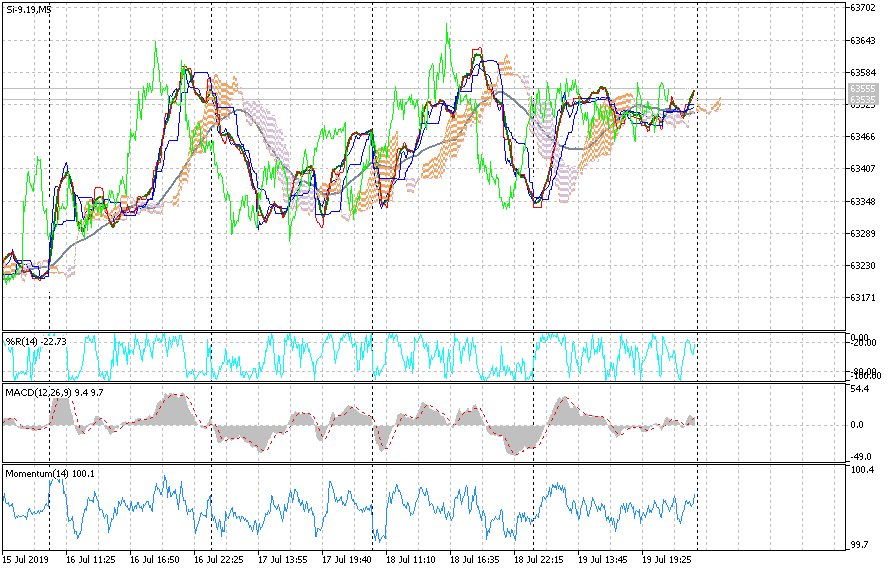Click the 18 Jul 11:10 time label
893x571 pixels.
coord(410,561)
